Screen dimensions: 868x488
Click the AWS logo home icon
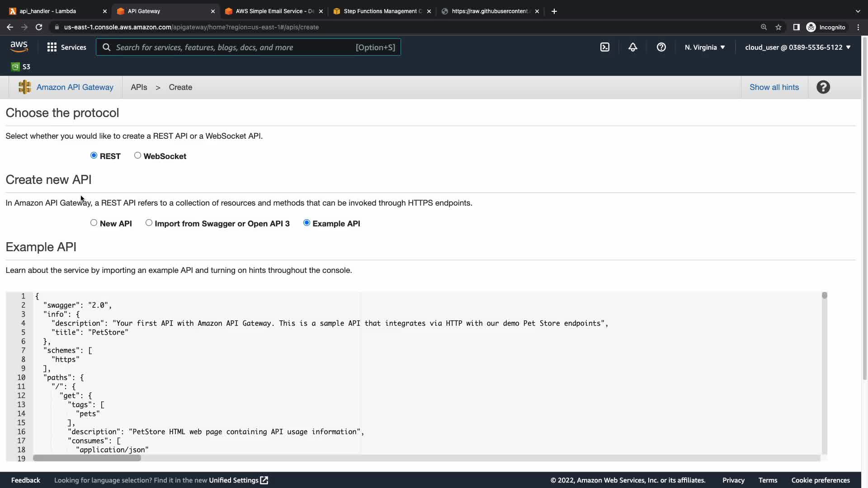coord(19,47)
